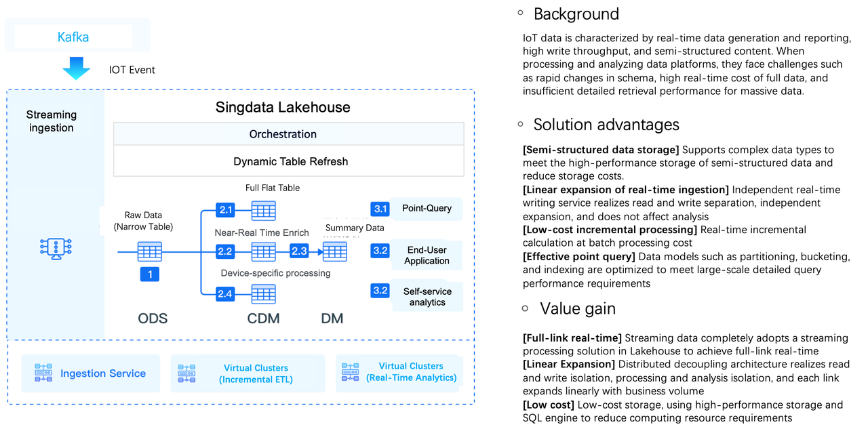Select the Incremental ETL virtual cluster icon
The width and height of the screenshot is (868, 431).
(186, 373)
